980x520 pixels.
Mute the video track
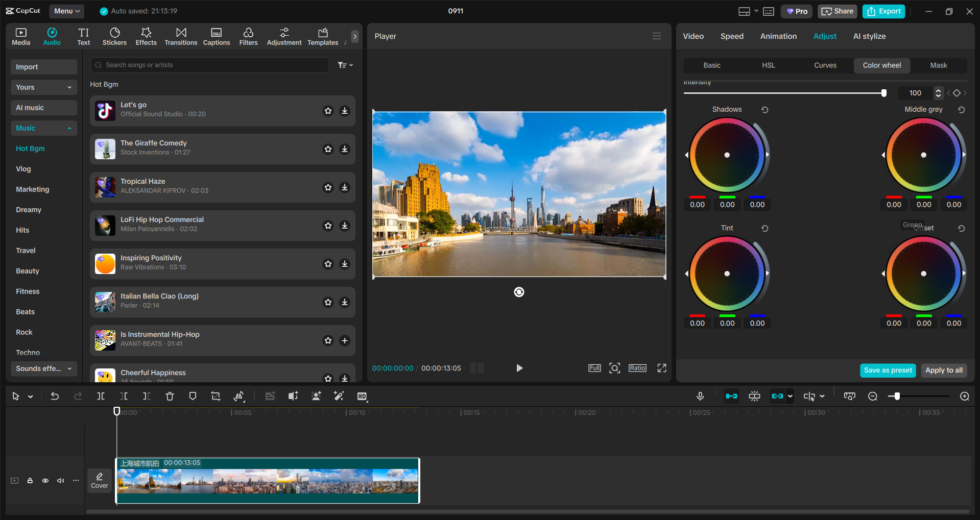tap(61, 480)
